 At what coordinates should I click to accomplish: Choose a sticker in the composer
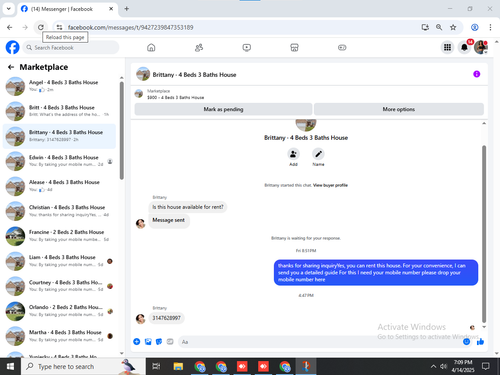click(159, 341)
